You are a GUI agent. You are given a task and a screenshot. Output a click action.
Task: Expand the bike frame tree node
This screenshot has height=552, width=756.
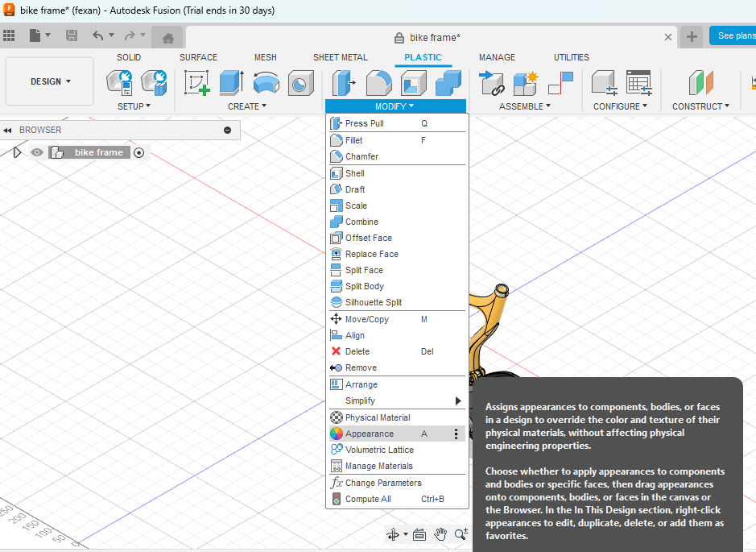coord(18,152)
